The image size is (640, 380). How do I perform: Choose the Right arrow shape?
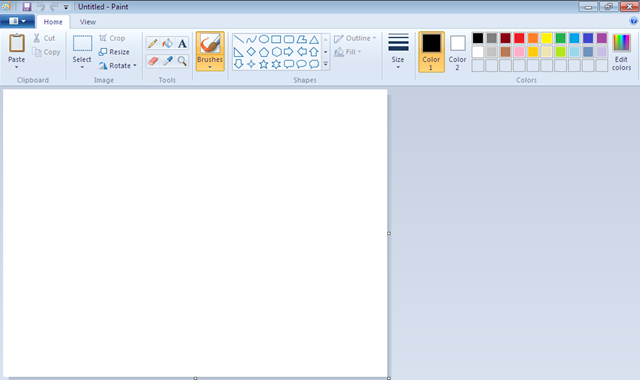click(x=289, y=52)
